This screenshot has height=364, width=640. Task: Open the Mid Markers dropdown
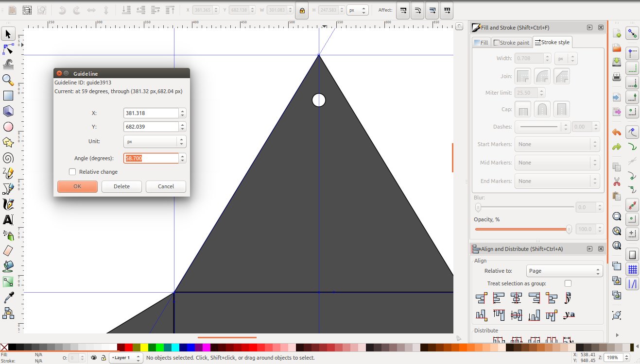tap(557, 163)
